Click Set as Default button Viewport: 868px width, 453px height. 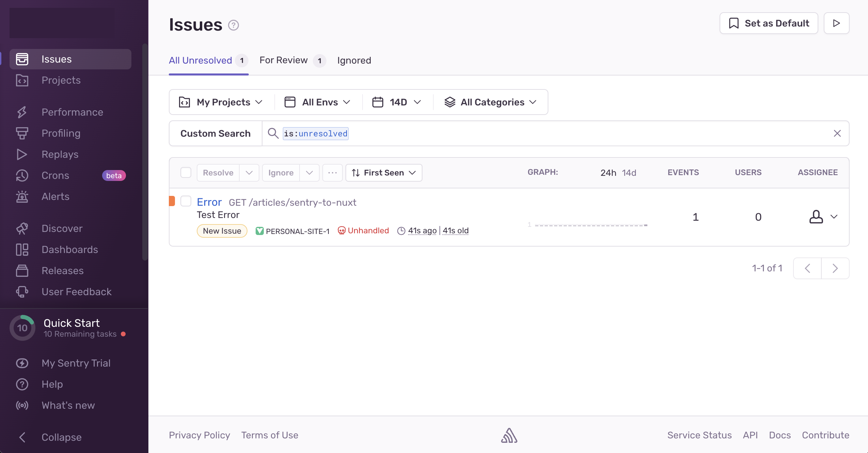coord(769,23)
